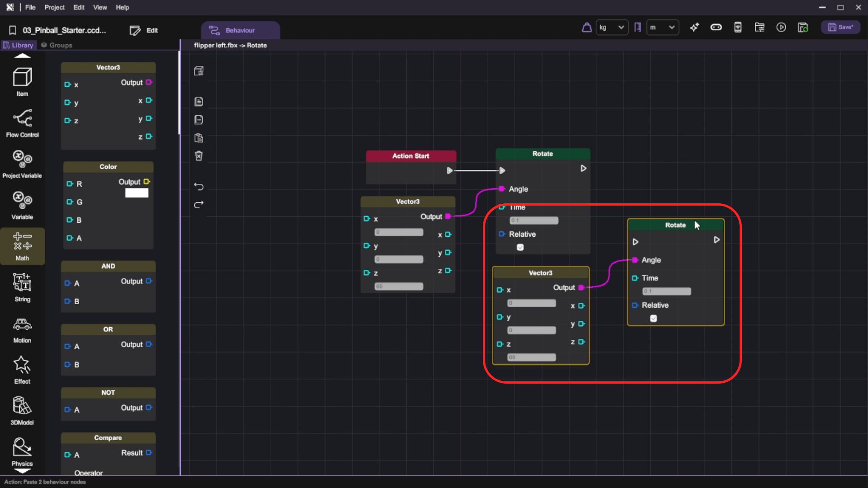
Task: Click the white Color output swatch
Action: pos(137,193)
